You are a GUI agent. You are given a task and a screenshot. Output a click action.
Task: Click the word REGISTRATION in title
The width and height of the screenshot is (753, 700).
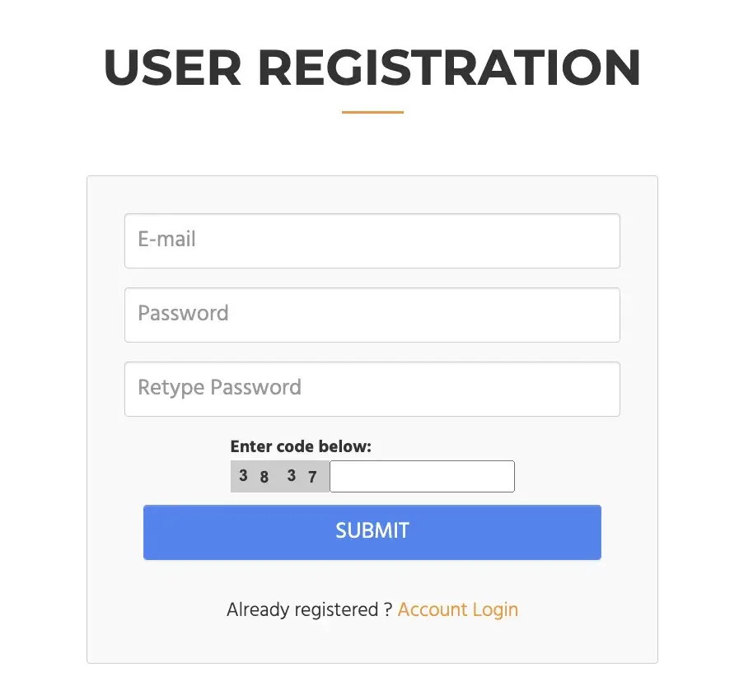click(x=450, y=68)
